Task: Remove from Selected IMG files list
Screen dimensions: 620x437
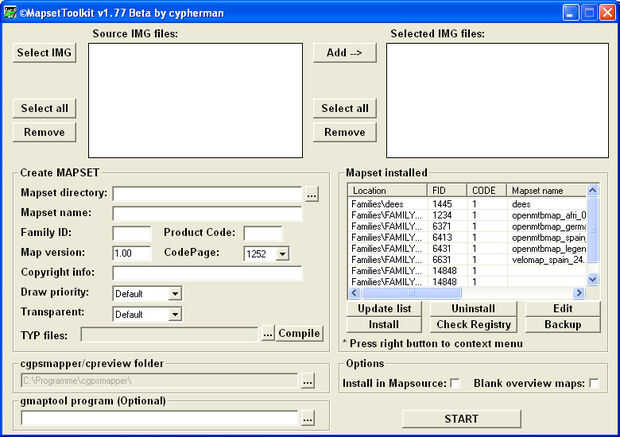Action: [x=344, y=132]
